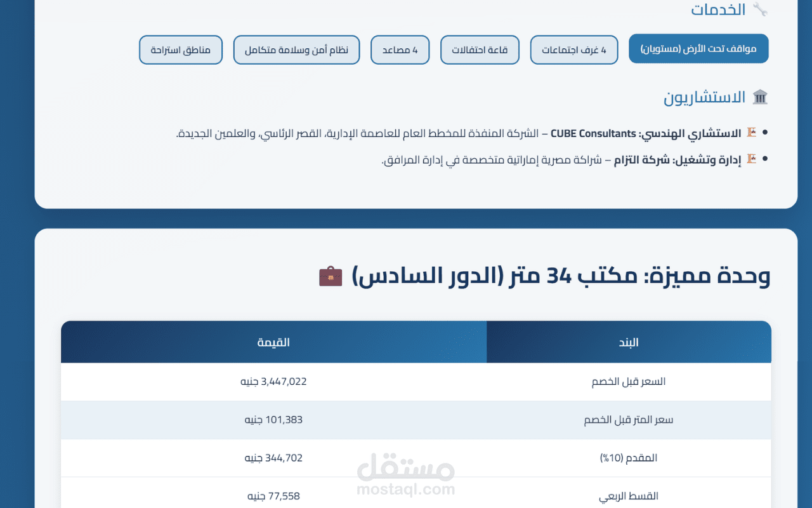Click the 3,447,022 جنيه value cell
Screen dimensions: 812x508
pyautogui.click(x=273, y=382)
